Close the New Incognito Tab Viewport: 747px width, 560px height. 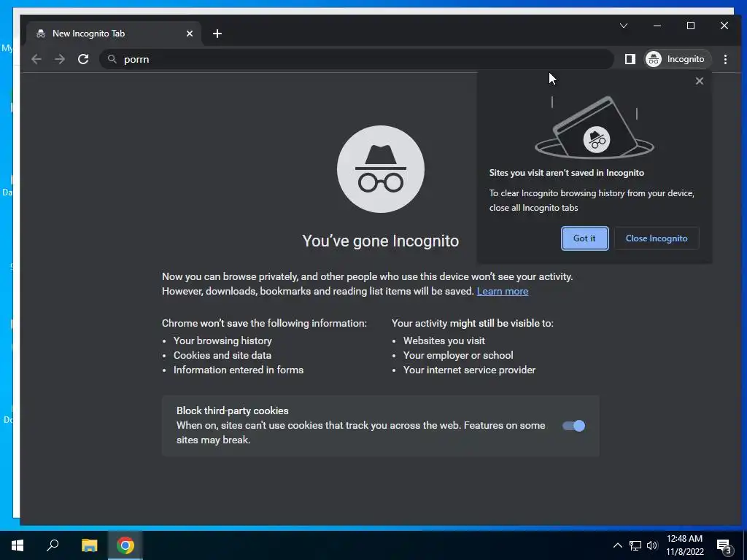pyautogui.click(x=190, y=34)
